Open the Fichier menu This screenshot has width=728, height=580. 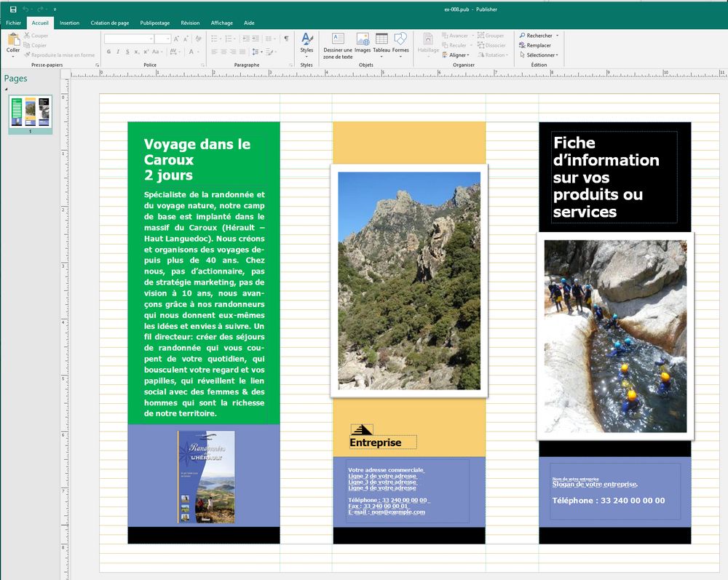click(x=13, y=23)
